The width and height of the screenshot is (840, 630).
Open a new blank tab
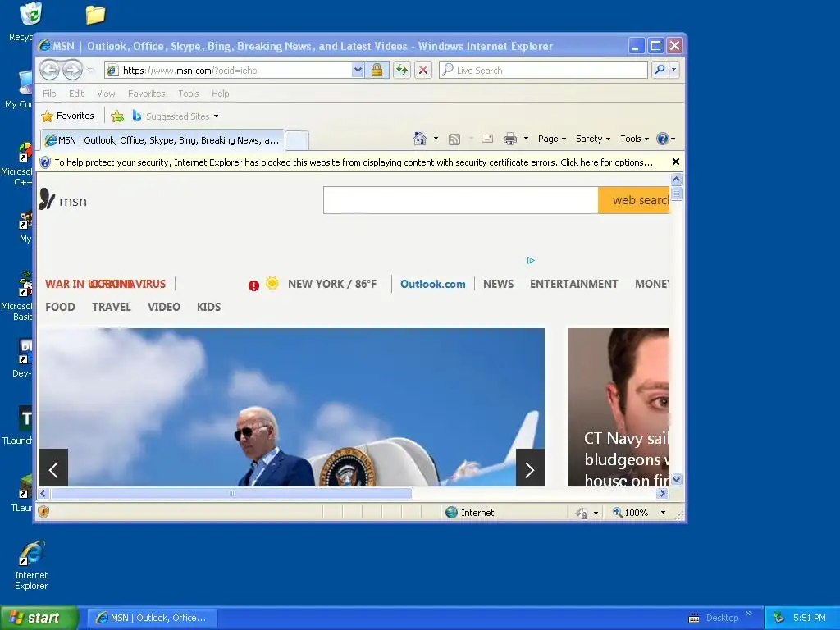pyautogui.click(x=297, y=141)
